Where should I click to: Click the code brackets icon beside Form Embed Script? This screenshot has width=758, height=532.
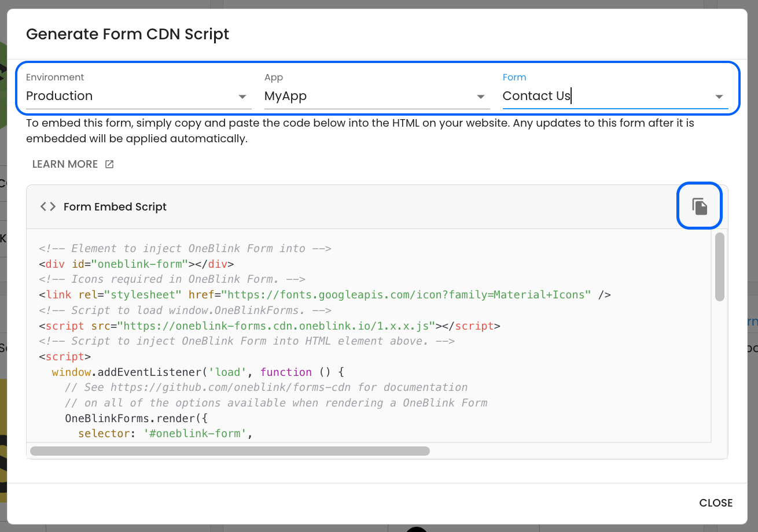pyautogui.click(x=48, y=206)
